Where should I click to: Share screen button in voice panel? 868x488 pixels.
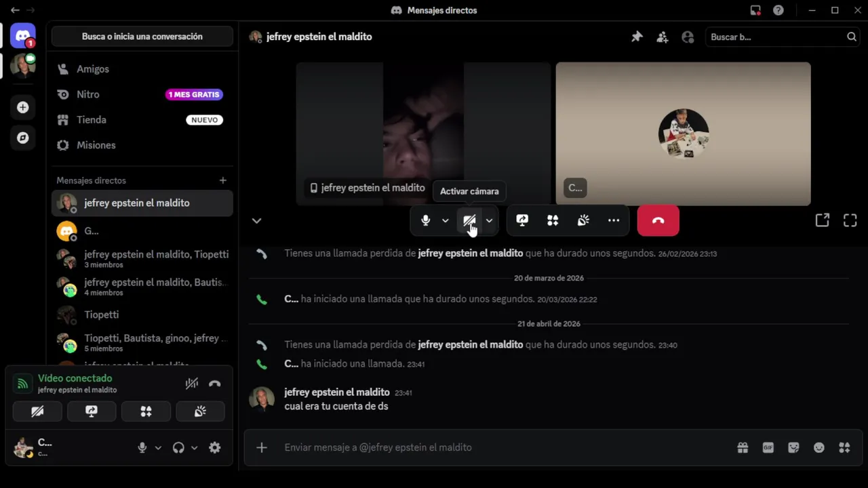click(x=92, y=411)
